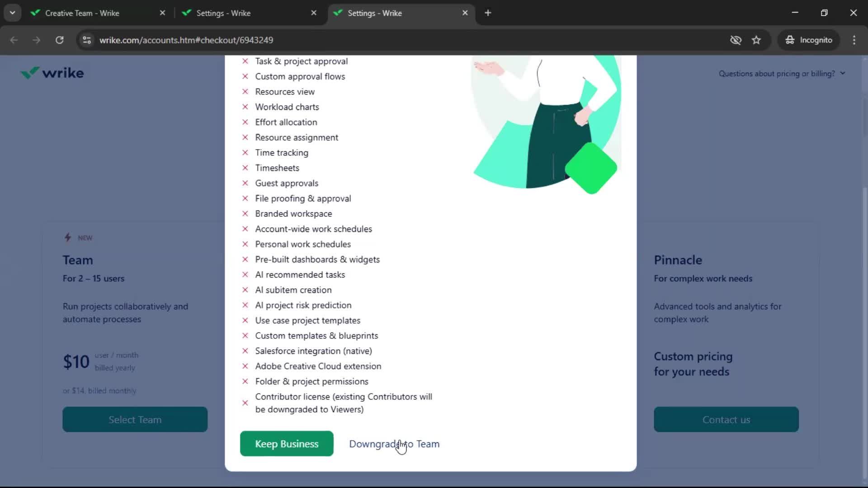Click Select Team button
The image size is (868, 488).
pyautogui.click(x=135, y=419)
